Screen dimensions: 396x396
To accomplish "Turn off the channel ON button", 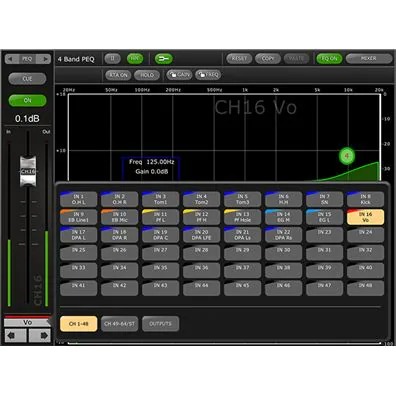I will [27, 100].
